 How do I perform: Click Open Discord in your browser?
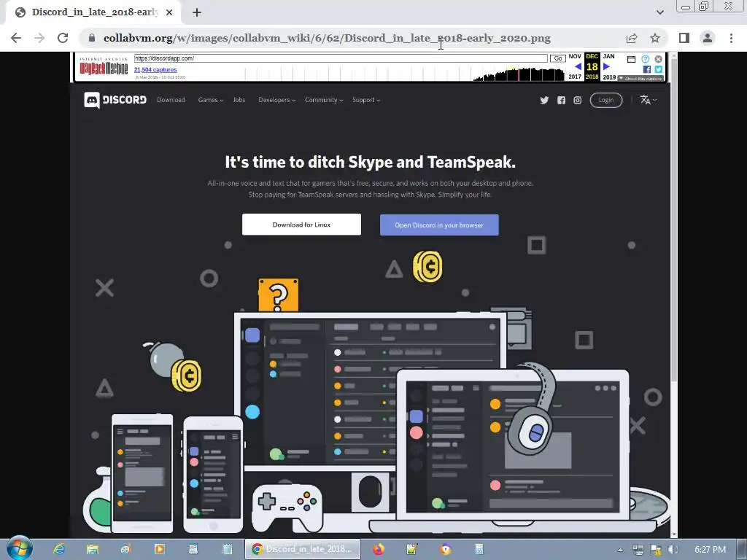pyautogui.click(x=439, y=225)
